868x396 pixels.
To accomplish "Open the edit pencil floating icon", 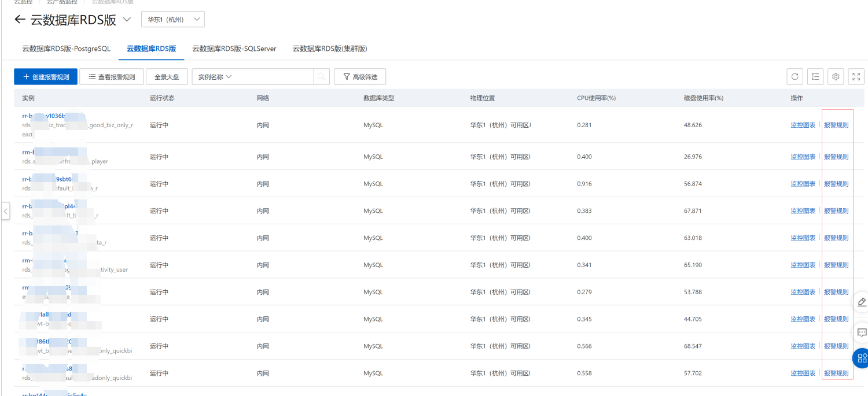I will [862, 302].
